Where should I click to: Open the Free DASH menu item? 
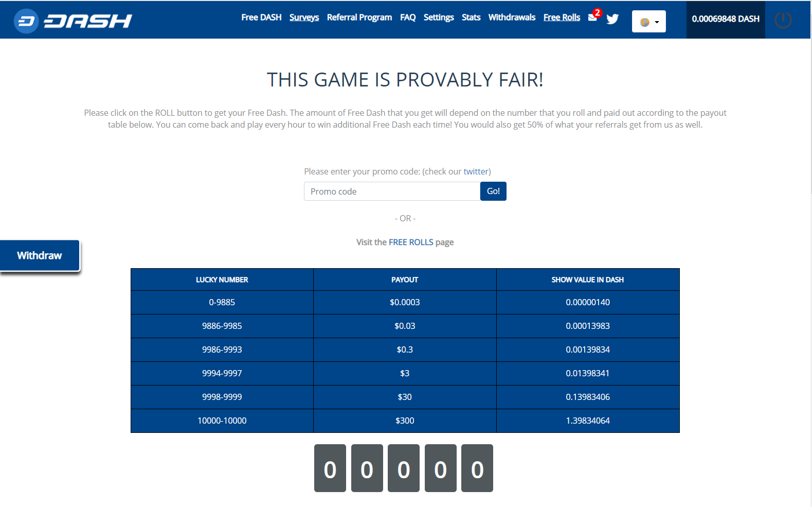point(261,18)
